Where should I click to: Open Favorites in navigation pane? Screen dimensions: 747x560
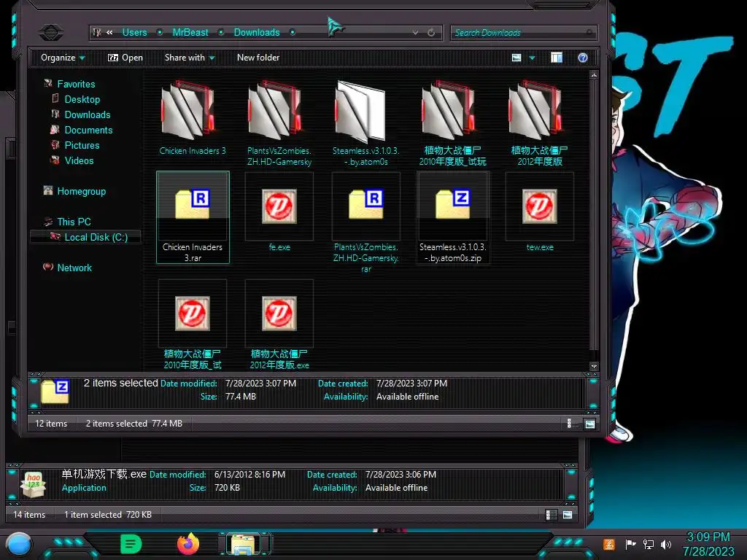pyautogui.click(x=76, y=84)
